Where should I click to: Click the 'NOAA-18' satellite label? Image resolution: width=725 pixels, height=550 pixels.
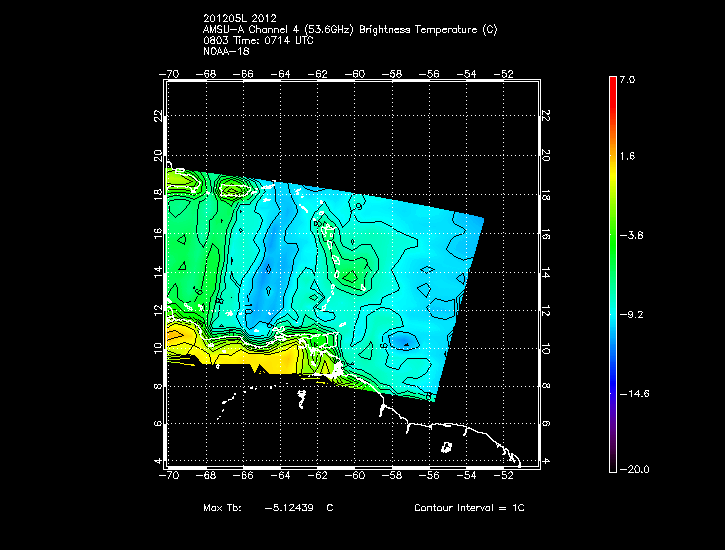tap(226, 51)
